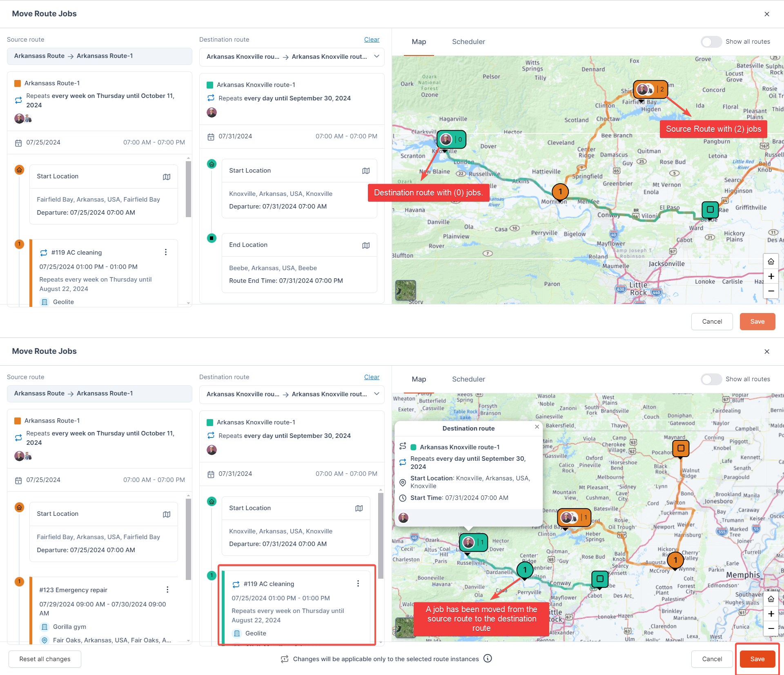The width and height of the screenshot is (784, 675).
Task: Enable Show all routes in bottom dialog
Action: click(711, 379)
